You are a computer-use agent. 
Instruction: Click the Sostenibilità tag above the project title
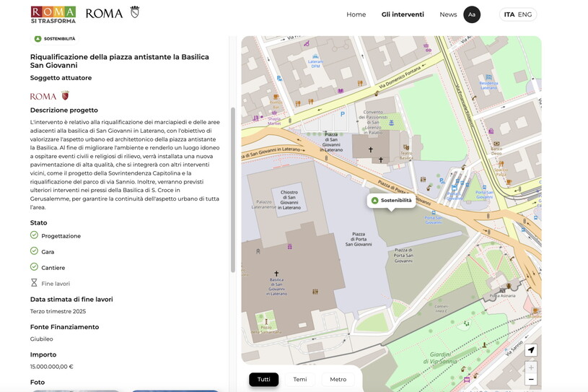tap(55, 38)
